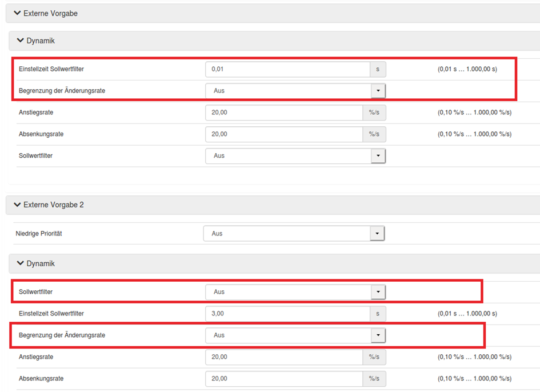Click the range hint next to 3,00 field
The height and width of the screenshot is (392, 540).
pos(467,314)
